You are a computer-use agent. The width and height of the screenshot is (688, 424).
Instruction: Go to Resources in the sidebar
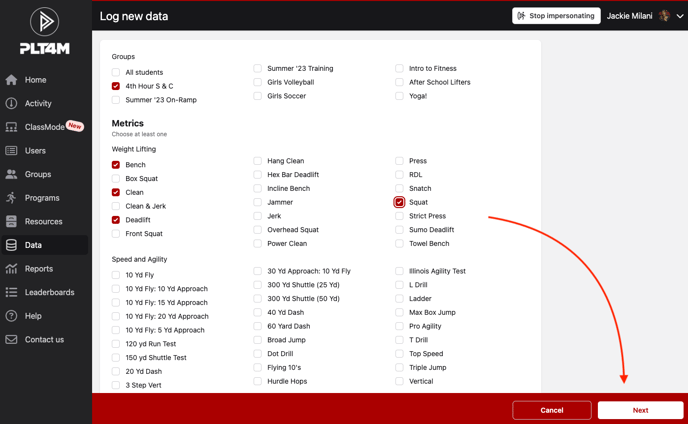[43, 222]
